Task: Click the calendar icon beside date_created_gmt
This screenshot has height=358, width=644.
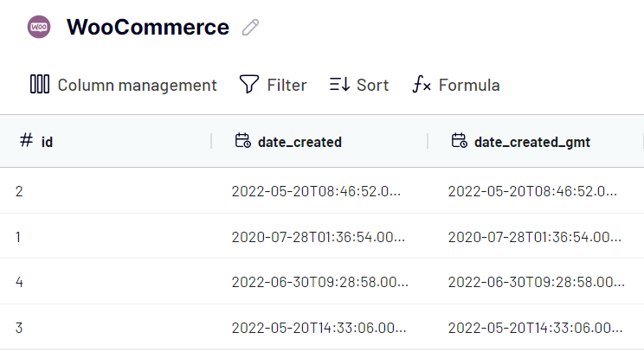Action: (459, 140)
